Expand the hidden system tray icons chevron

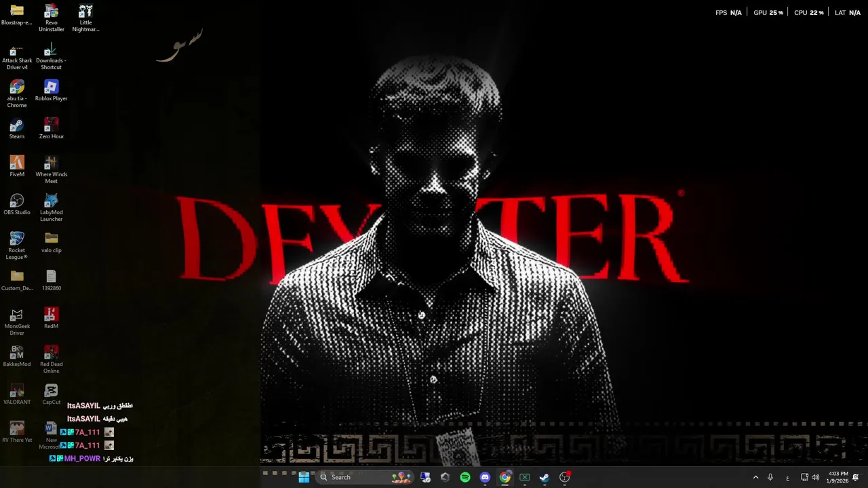click(755, 477)
